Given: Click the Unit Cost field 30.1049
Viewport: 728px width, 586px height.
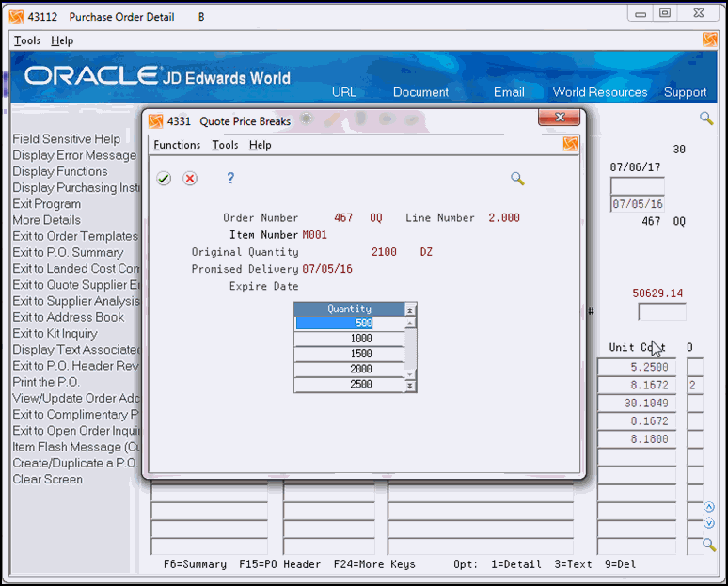Looking at the screenshot, I should tap(637, 404).
